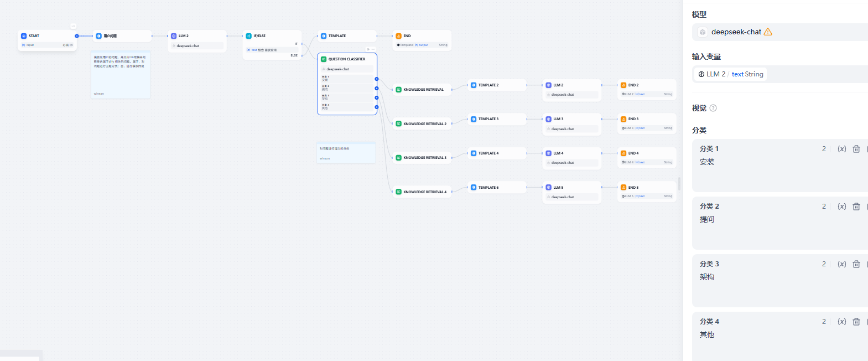Viewport: 868px width, 361px height.
Task: Click the warning icon beside deepseek-chat
Action: [768, 32]
